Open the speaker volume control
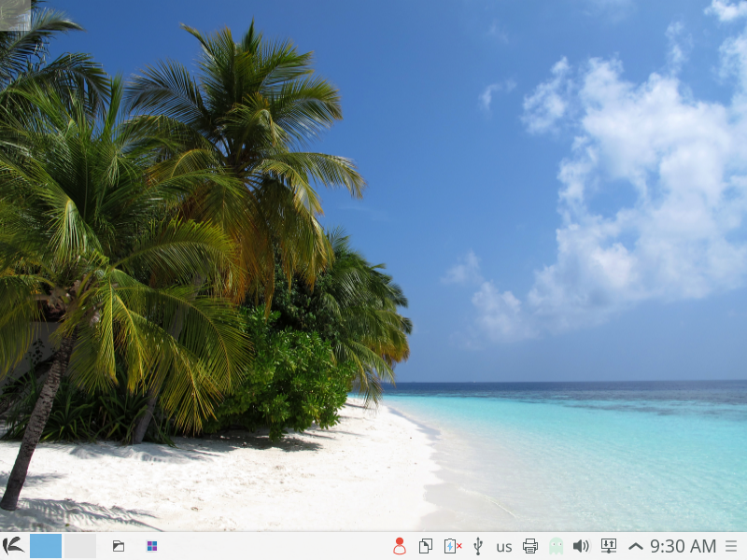747x560 pixels. point(582,546)
